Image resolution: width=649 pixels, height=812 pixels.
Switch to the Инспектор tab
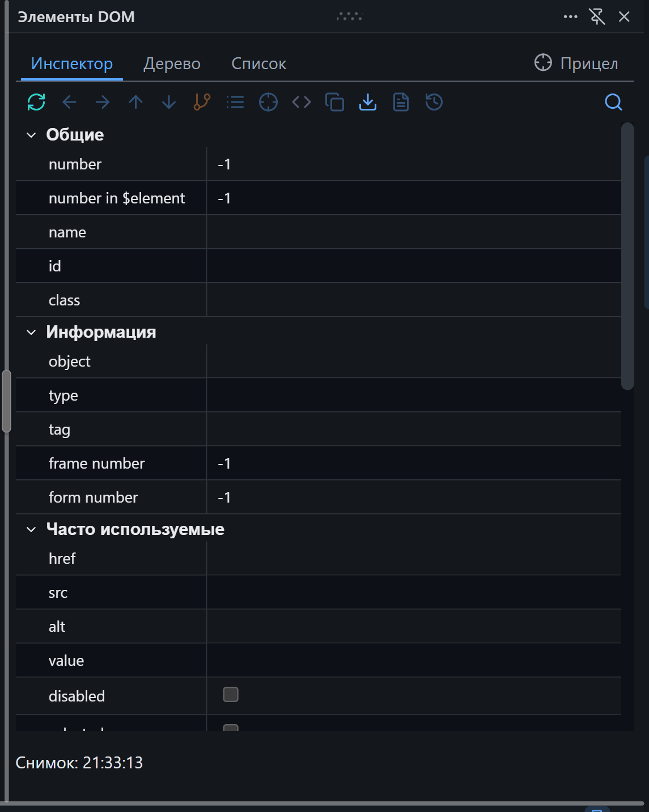click(72, 64)
